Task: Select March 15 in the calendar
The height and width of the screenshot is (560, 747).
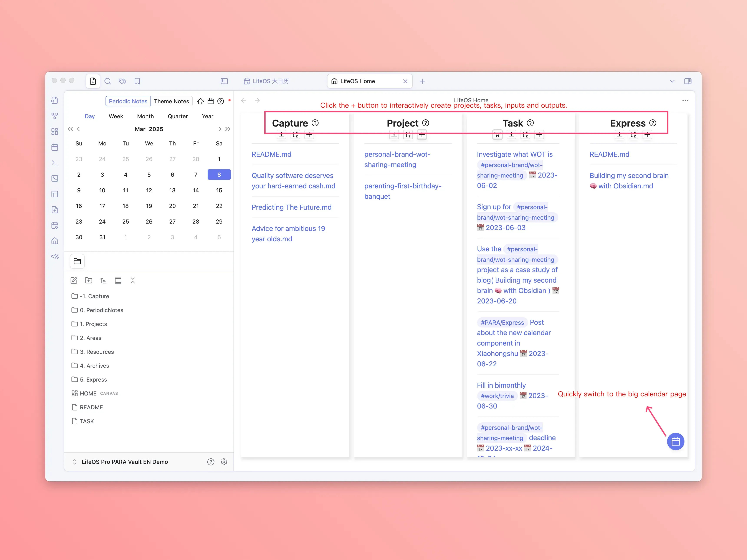Action: coord(219,190)
